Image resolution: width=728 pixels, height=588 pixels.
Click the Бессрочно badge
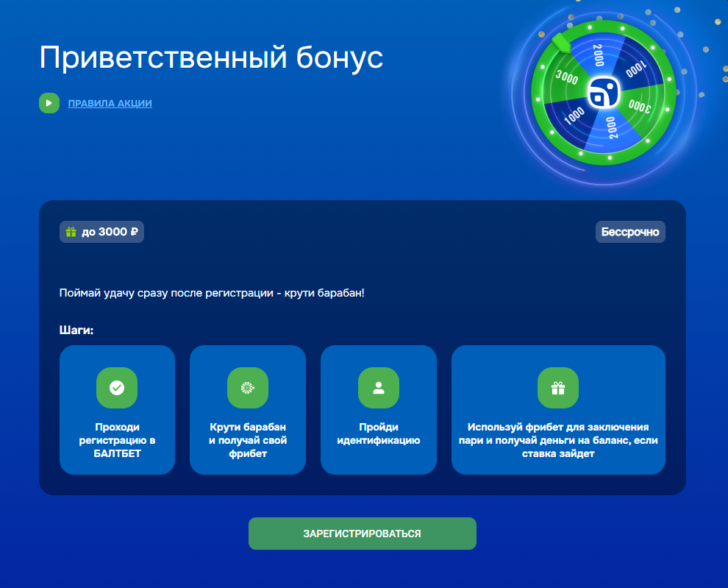pyautogui.click(x=630, y=232)
